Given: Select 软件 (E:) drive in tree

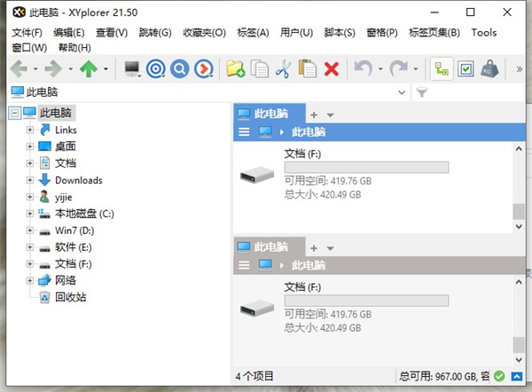Looking at the screenshot, I should [74, 247].
